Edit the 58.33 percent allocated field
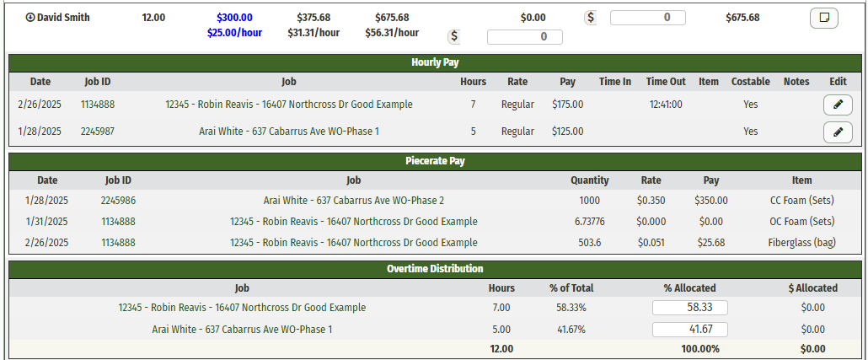Viewport: 868px width, 360px height. pos(689,308)
